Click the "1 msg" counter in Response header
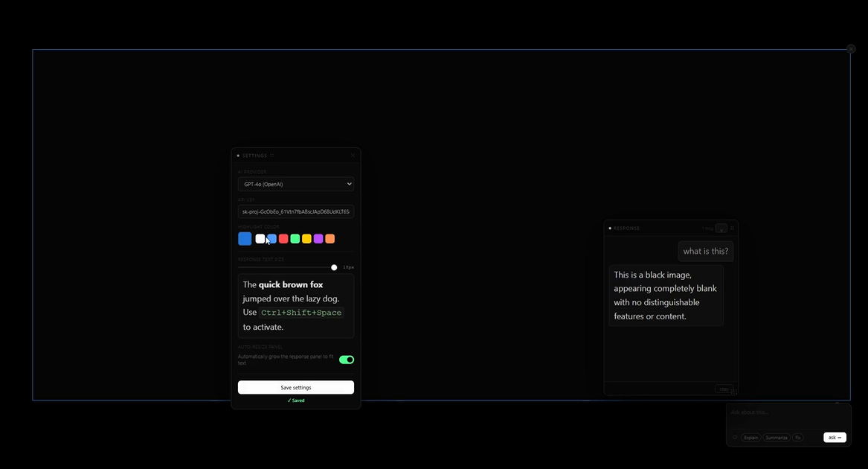Viewport: 868px width, 469px height. point(707,229)
